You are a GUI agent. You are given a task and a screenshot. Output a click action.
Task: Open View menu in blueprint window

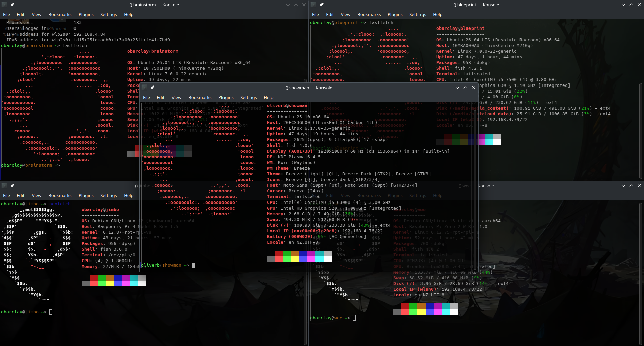click(x=346, y=14)
